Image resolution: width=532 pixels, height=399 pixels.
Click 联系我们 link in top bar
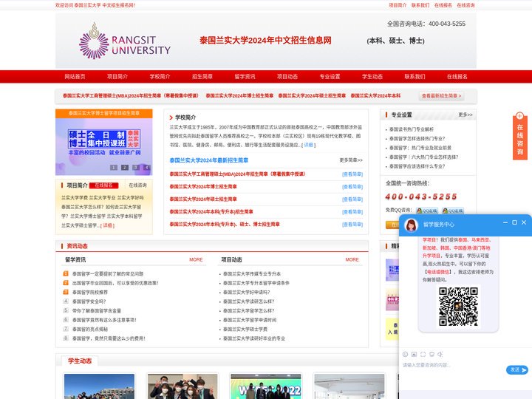(420, 5)
